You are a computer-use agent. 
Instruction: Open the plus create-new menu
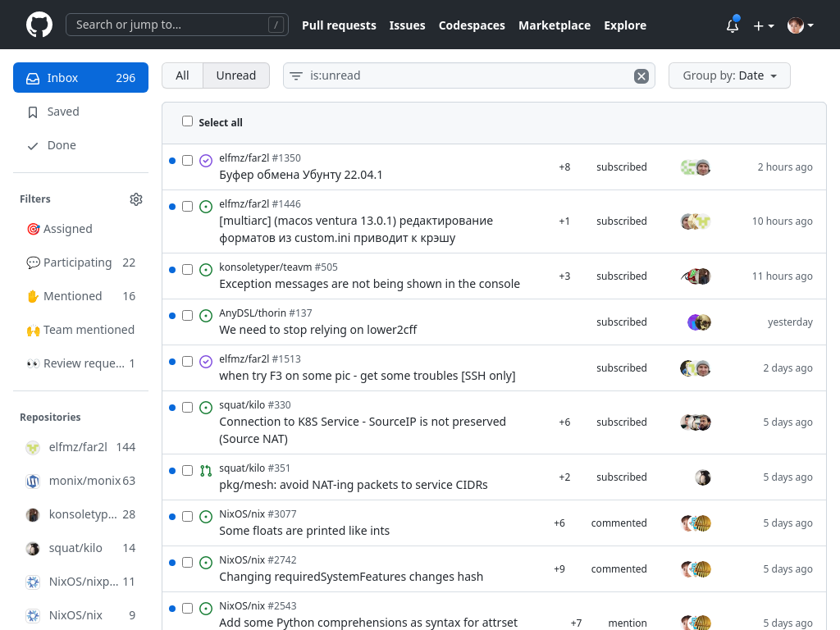point(764,25)
